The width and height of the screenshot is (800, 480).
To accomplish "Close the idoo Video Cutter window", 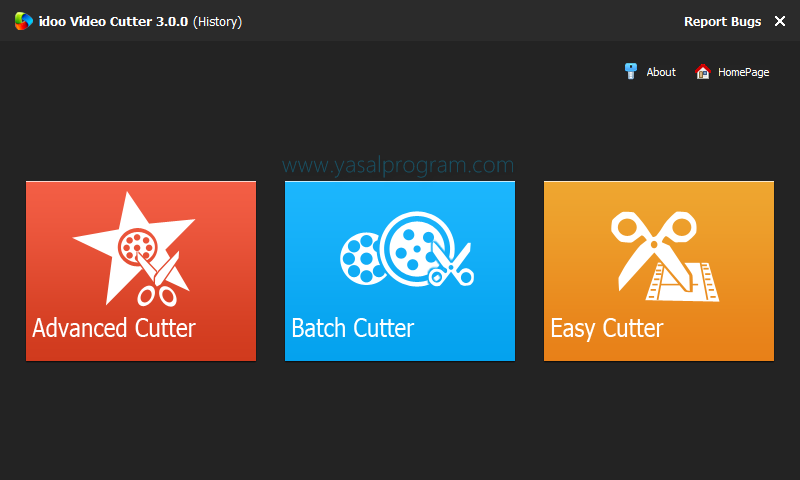I will click(780, 21).
